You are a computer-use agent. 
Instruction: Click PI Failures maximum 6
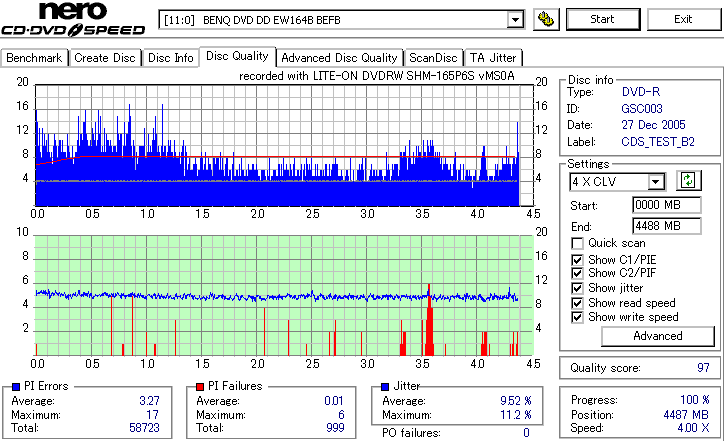341,415
